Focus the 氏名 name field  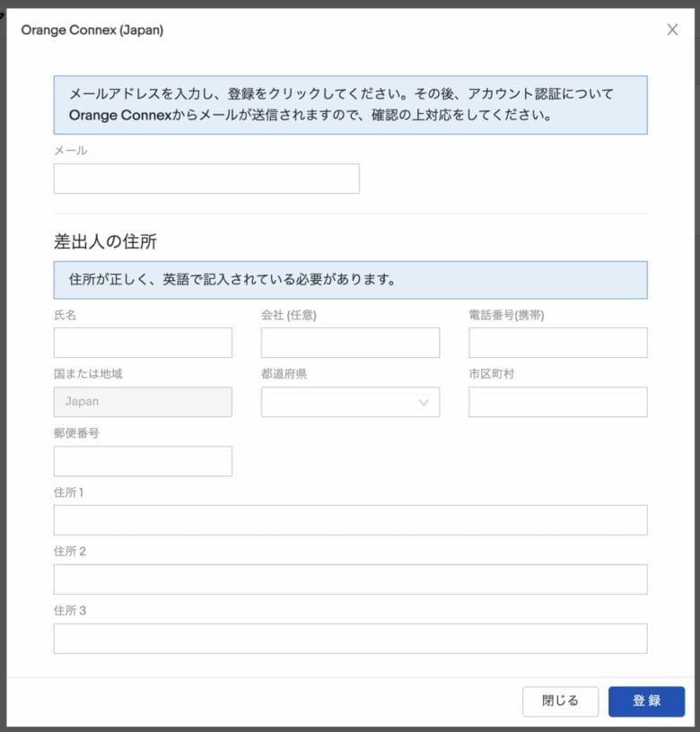(x=143, y=343)
